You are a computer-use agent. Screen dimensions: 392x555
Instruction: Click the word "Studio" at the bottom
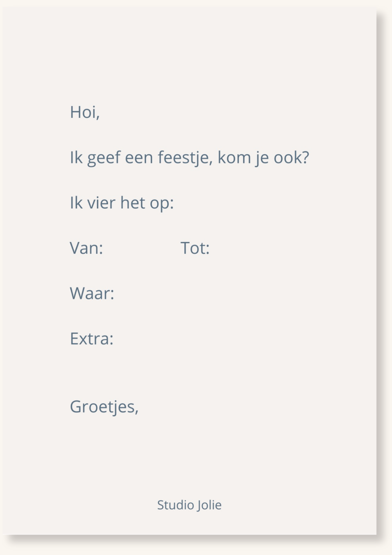175,505
